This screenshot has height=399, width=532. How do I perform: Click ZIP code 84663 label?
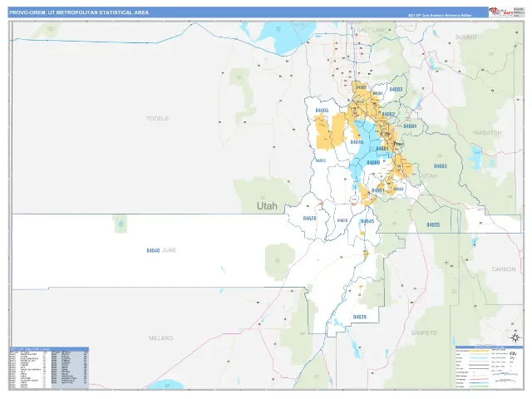[x=441, y=166]
